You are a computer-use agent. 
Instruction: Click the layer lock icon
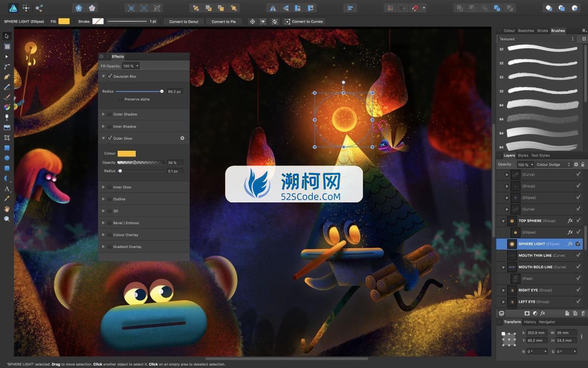tap(583, 164)
